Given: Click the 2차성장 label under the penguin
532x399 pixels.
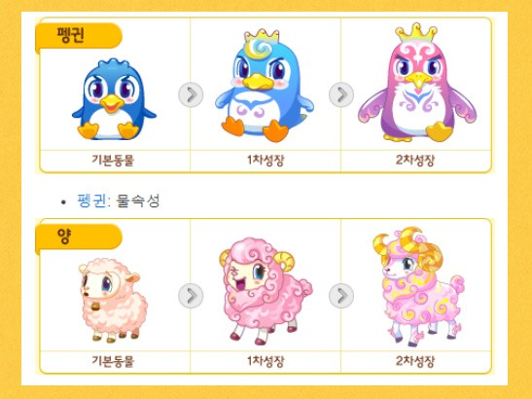Looking at the screenshot, I should point(415,161).
